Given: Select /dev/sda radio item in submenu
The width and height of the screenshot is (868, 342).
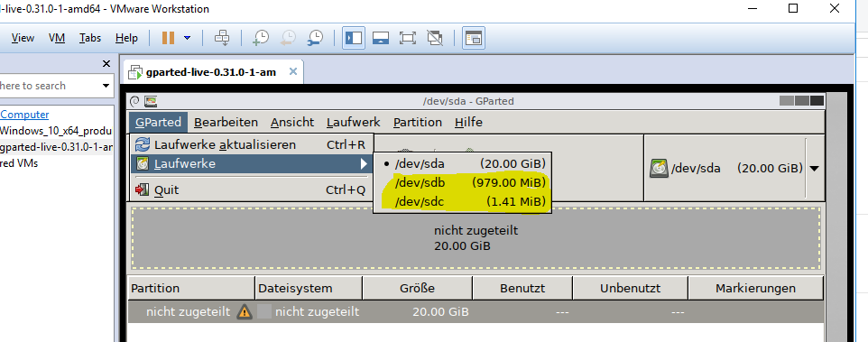Looking at the screenshot, I should click(x=462, y=164).
